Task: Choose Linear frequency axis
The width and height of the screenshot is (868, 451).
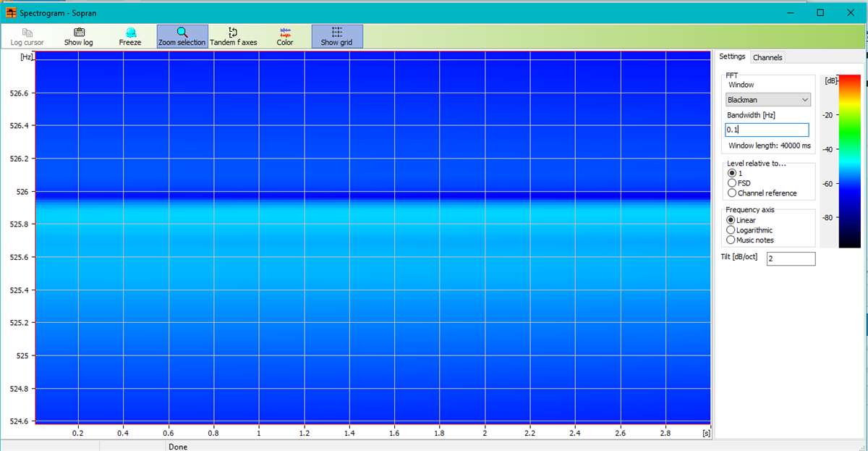Action: click(741, 220)
